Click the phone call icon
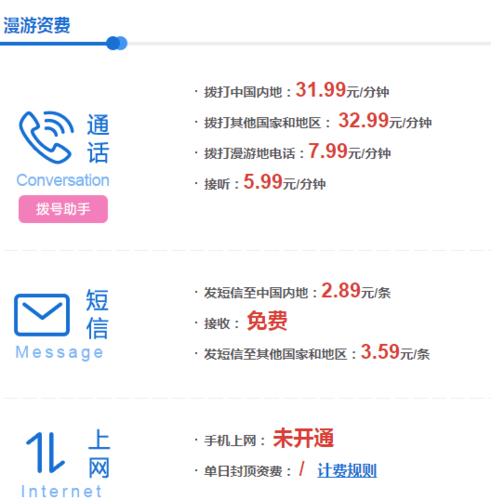The height and width of the screenshot is (500, 491). 46,137
